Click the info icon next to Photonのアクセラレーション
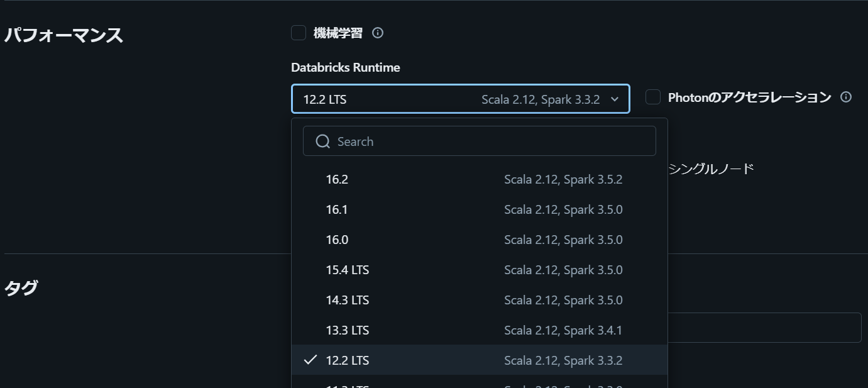 (x=846, y=97)
